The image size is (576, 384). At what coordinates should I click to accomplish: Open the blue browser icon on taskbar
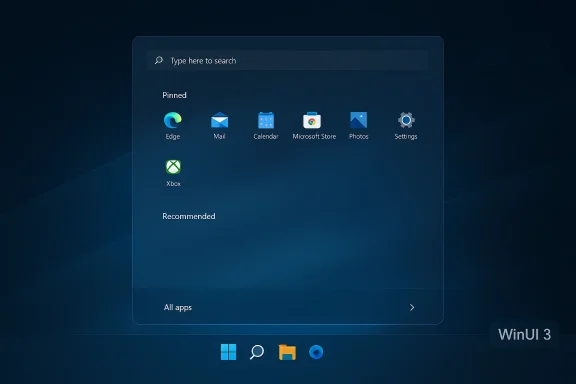coord(316,352)
